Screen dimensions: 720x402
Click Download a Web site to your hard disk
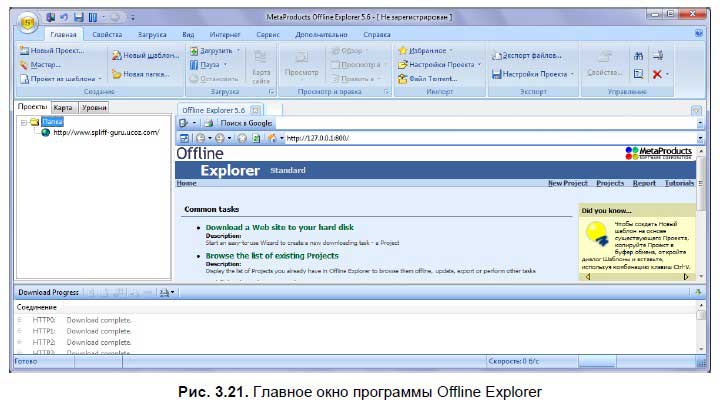tap(280, 227)
